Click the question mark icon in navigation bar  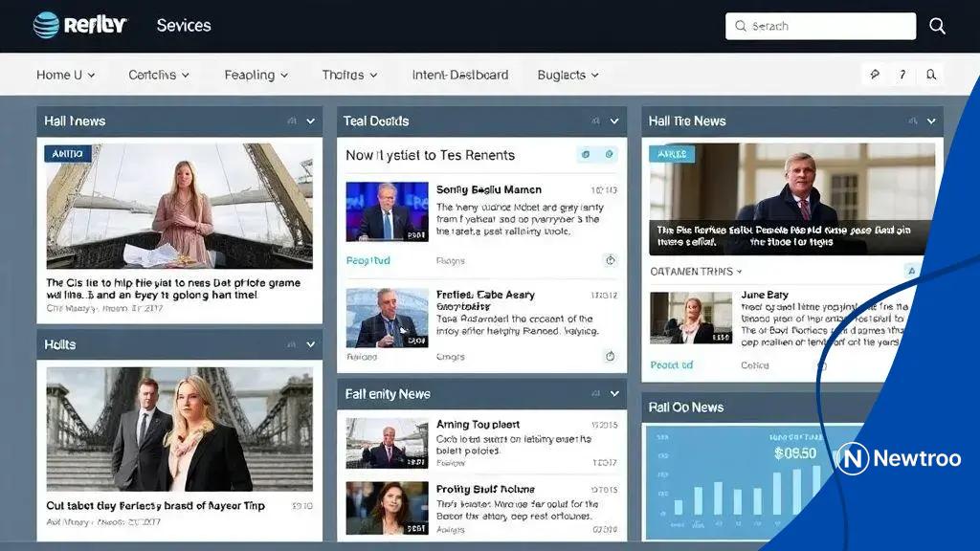(x=902, y=75)
